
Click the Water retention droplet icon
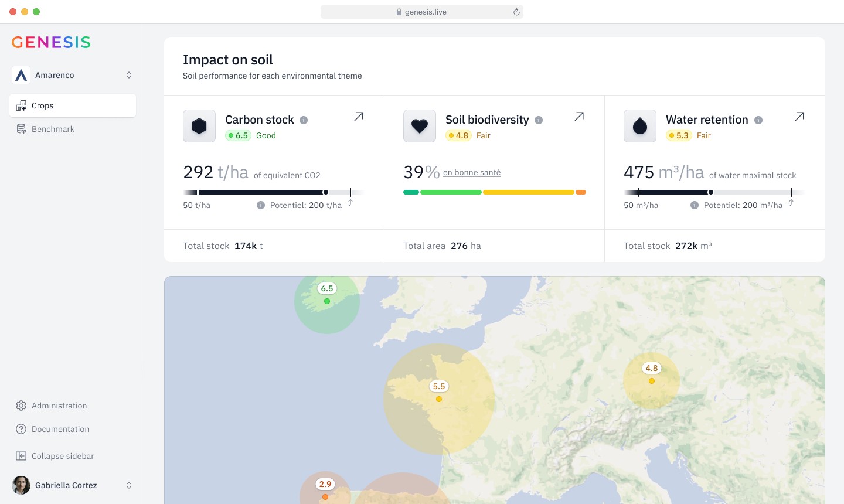click(x=640, y=126)
